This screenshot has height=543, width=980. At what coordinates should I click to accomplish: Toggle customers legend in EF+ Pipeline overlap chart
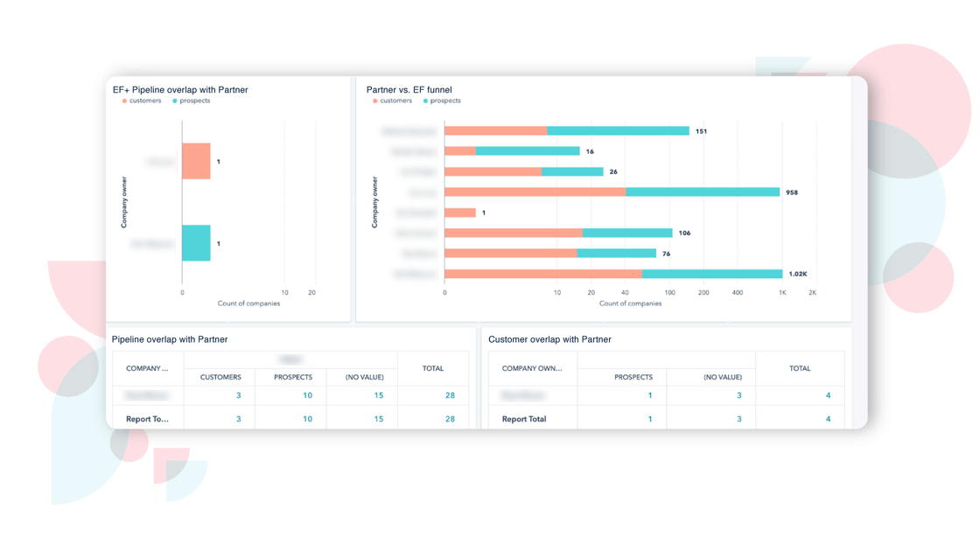[142, 101]
